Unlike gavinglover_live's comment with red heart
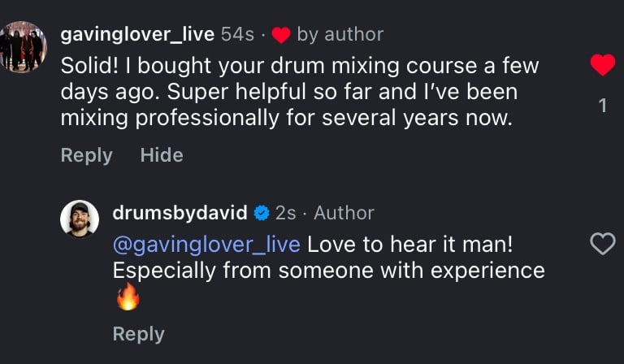 point(602,65)
